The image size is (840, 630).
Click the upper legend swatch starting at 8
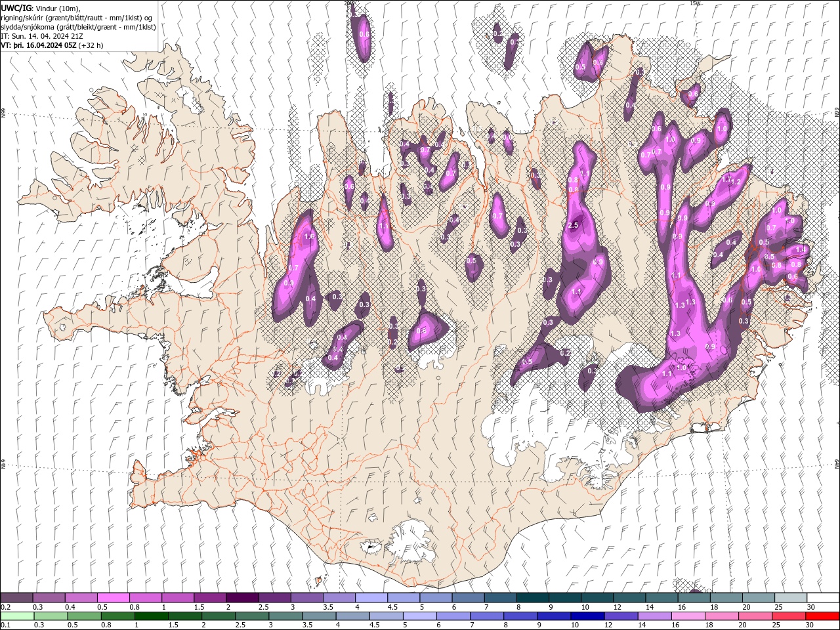[x=532, y=598]
